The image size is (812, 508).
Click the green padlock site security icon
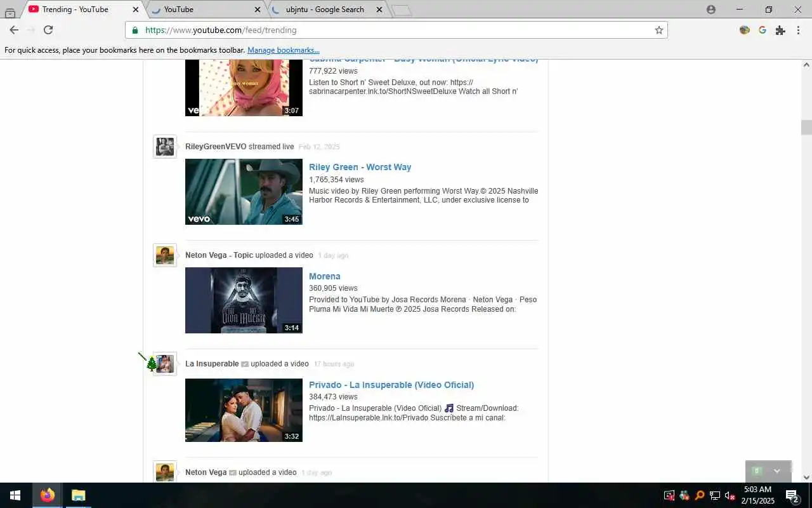point(134,30)
